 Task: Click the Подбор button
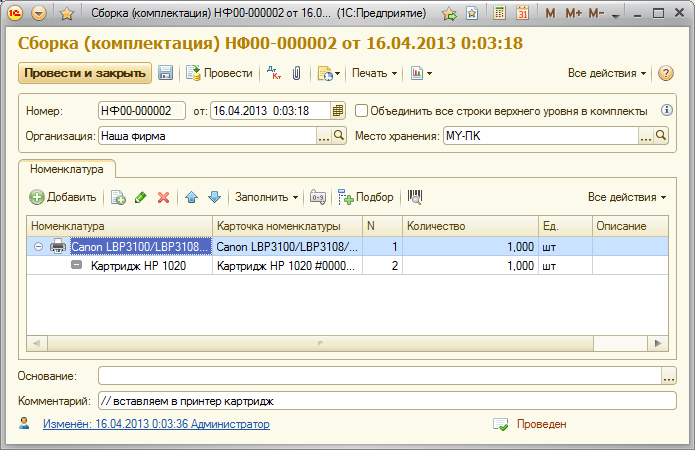pos(366,197)
